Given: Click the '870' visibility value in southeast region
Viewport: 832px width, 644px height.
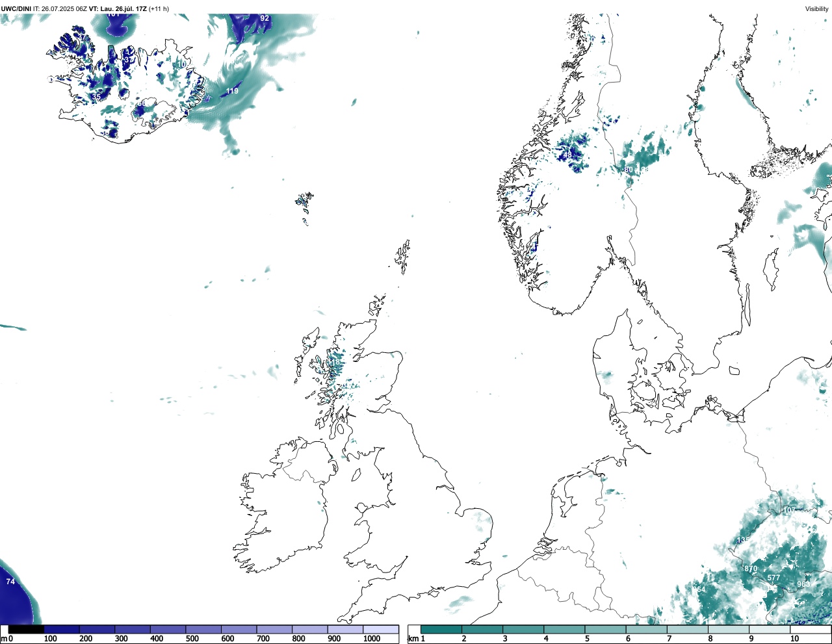Looking at the screenshot, I should click(751, 569).
